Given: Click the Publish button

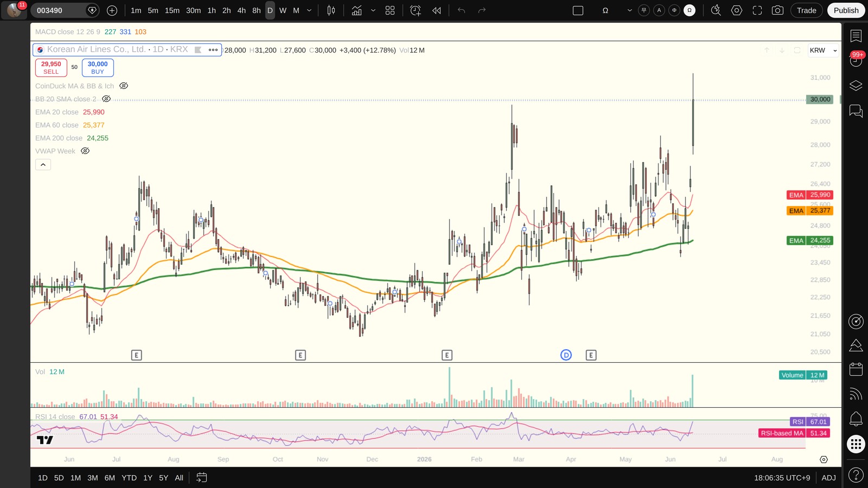Looking at the screenshot, I should [x=846, y=10].
